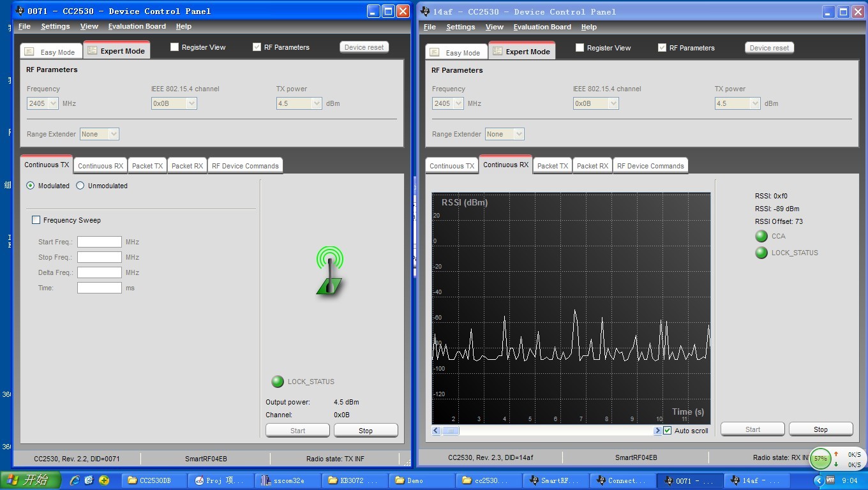Open the View menu in the 14af window

click(x=494, y=27)
